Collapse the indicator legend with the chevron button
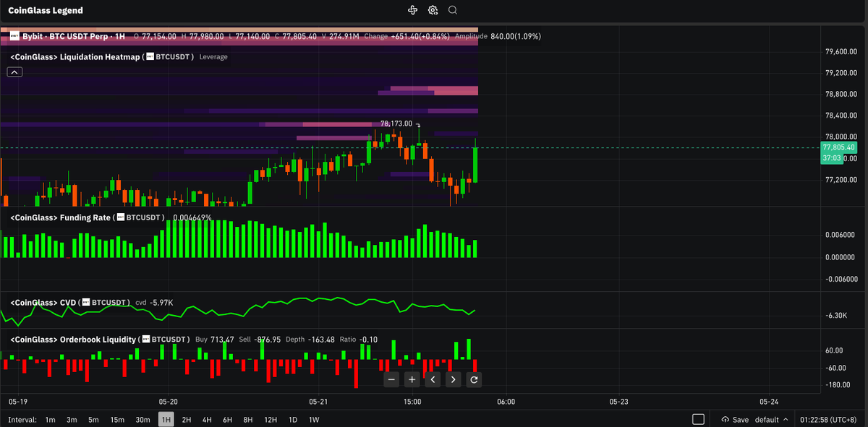The width and height of the screenshot is (868, 427). point(14,72)
